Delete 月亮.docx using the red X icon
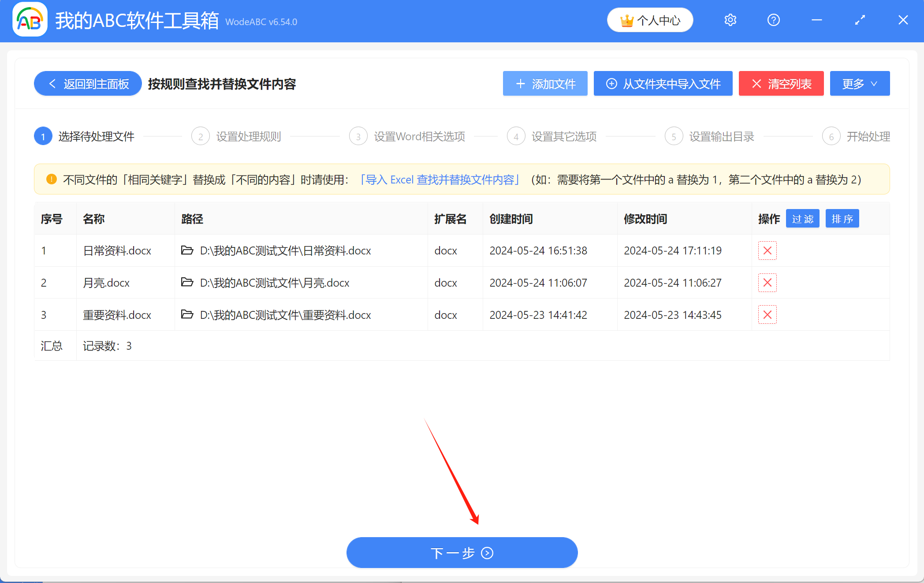The height and width of the screenshot is (583, 924). (x=767, y=283)
